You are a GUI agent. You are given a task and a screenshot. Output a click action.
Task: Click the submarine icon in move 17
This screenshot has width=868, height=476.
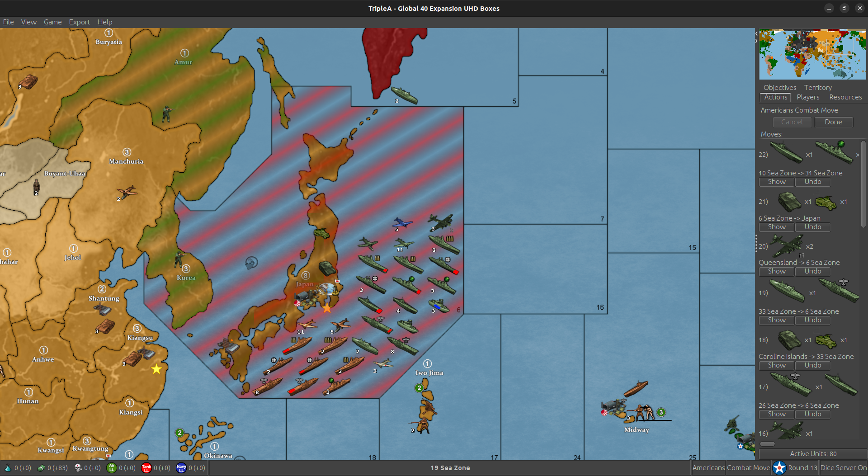click(x=841, y=384)
